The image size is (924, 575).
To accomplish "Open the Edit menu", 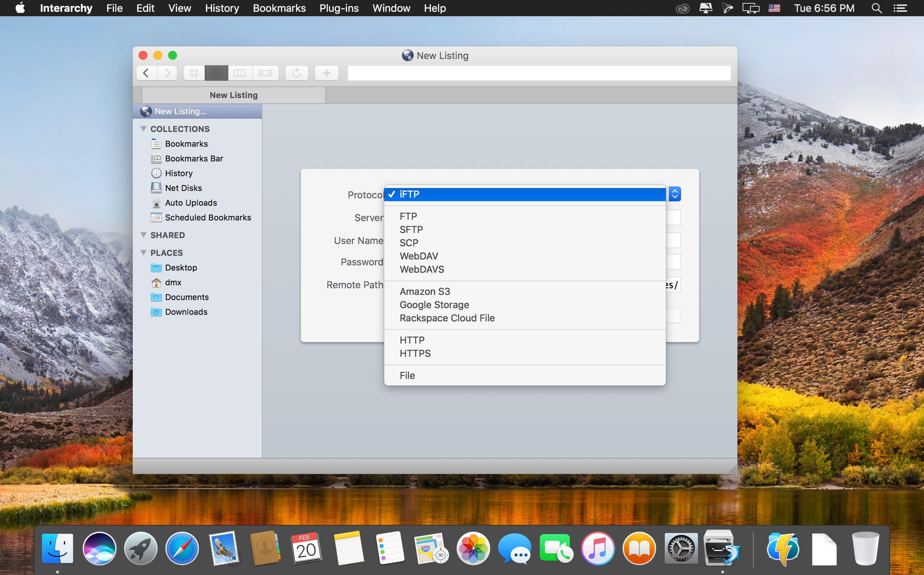I will click(145, 8).
